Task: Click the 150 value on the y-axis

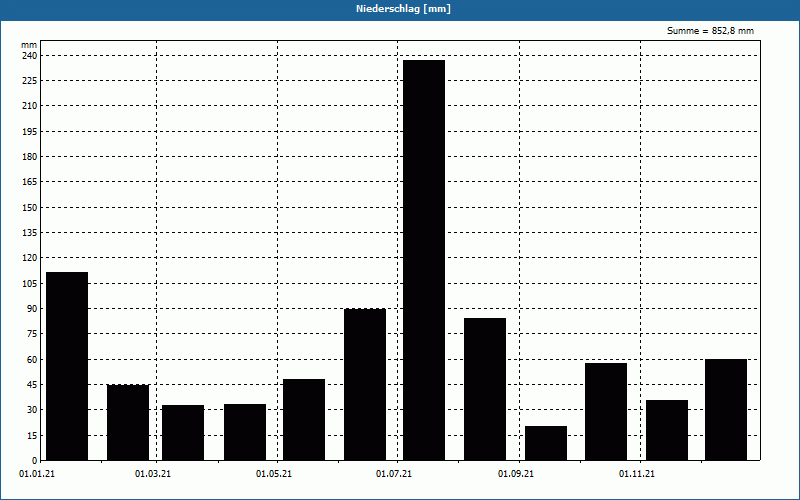Action: (30, 207)
